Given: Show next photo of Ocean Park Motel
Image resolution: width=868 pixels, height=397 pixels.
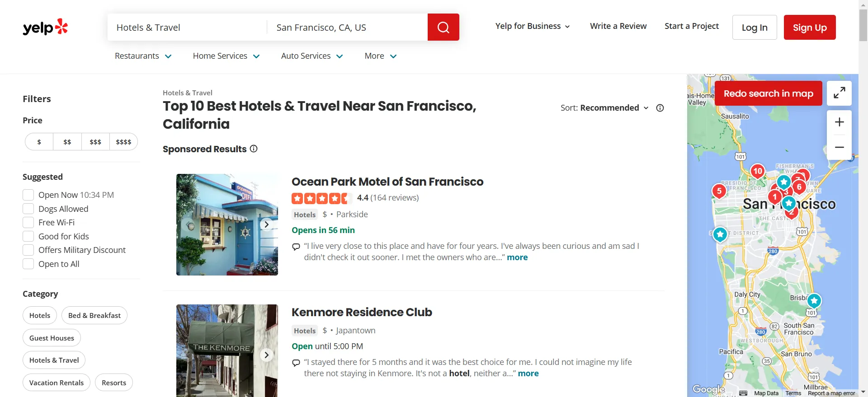Looking at the screenshot, I should coord(267,224).
